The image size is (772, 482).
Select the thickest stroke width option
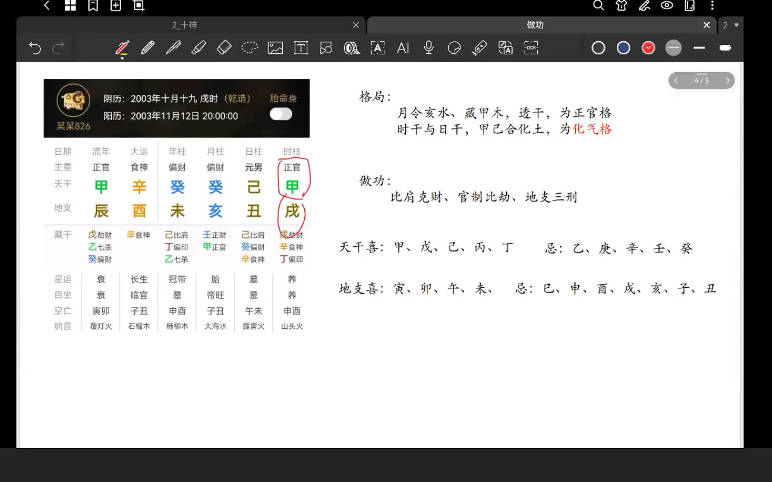click(725, 47)
